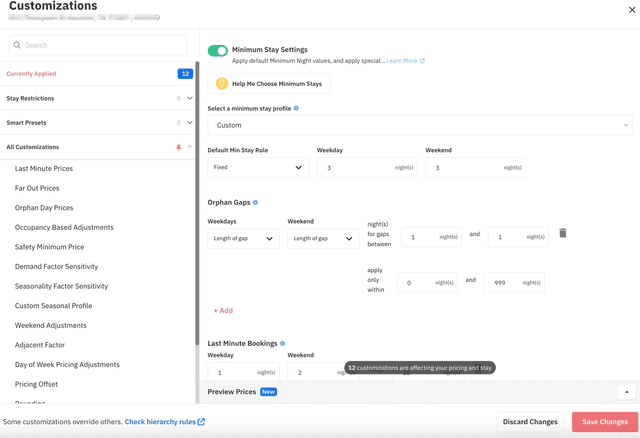Close the Customizations panel
This screenshot has height=438, width=640.
tap(631, 10)
